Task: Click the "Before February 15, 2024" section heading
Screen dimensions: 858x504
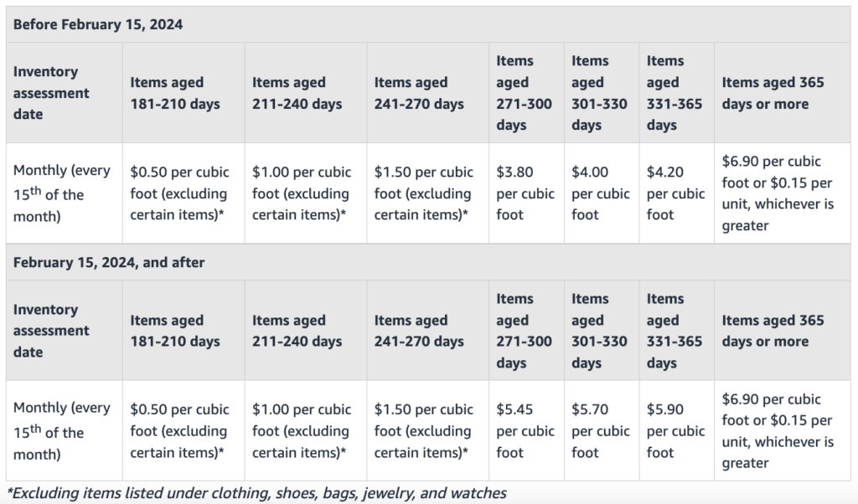Action: [98, 24]
